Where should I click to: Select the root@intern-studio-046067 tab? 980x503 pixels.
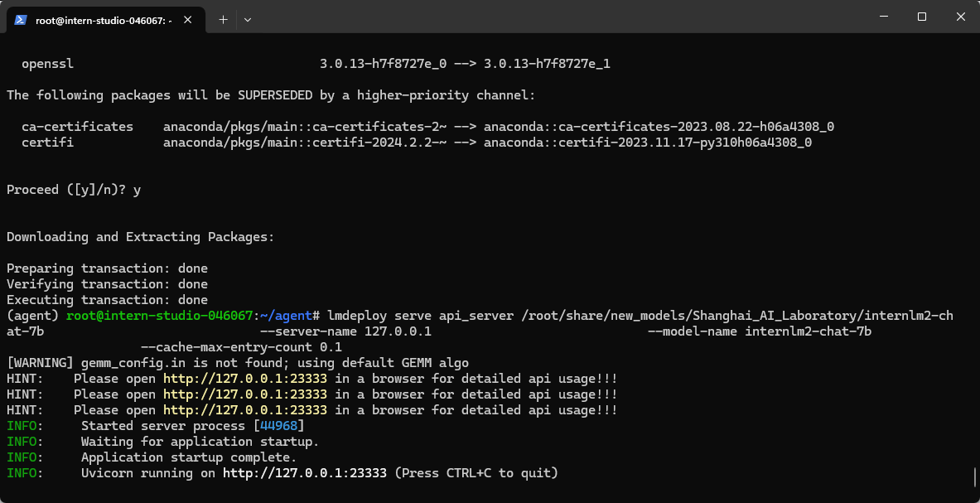[x=105, y=20]
